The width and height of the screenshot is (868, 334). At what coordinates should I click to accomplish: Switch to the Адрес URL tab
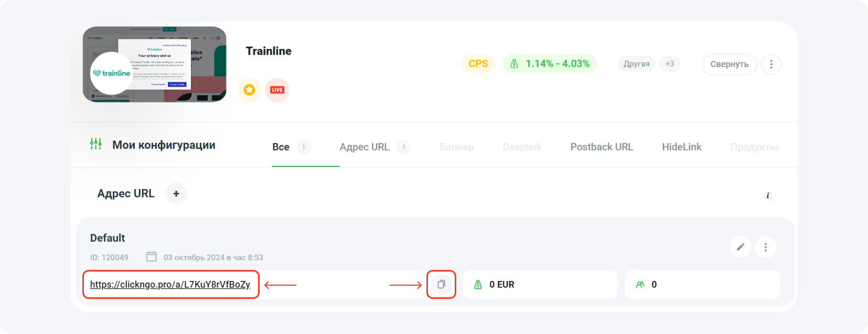click(365, 147)
